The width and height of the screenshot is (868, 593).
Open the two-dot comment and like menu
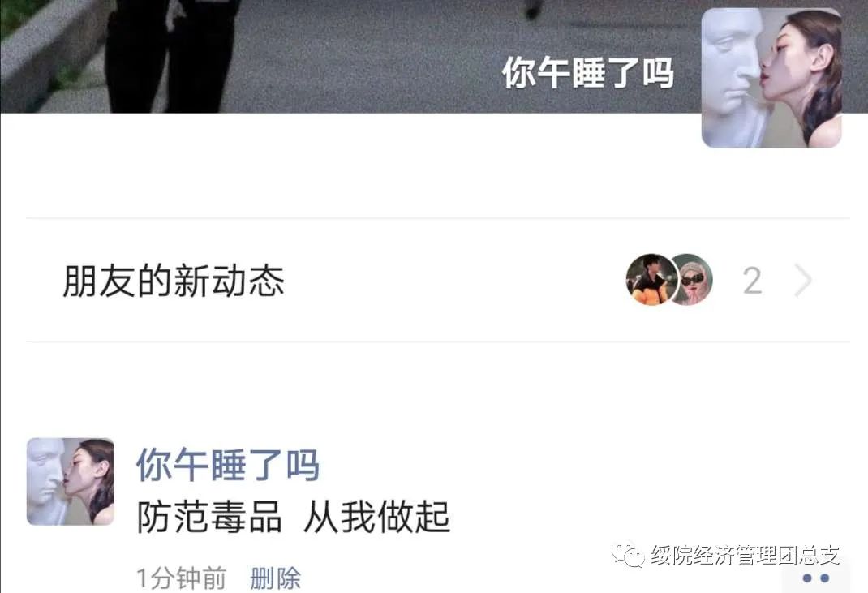click(815, 578)
